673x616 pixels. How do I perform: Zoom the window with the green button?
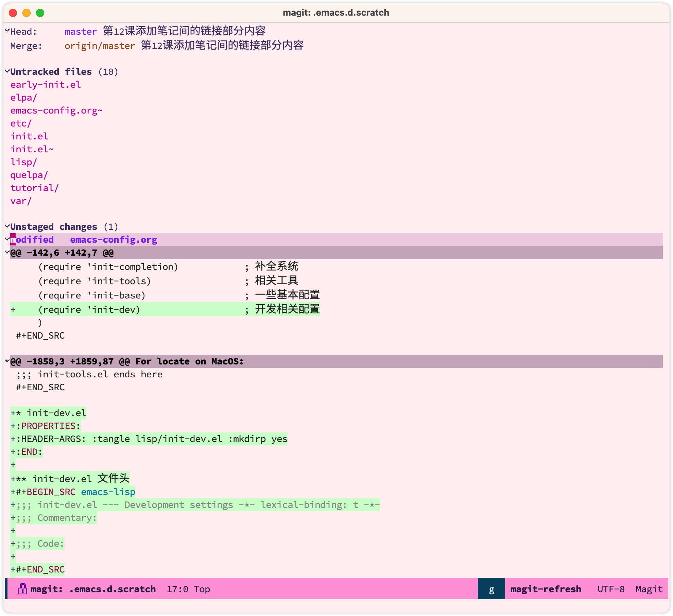[40, 13]
